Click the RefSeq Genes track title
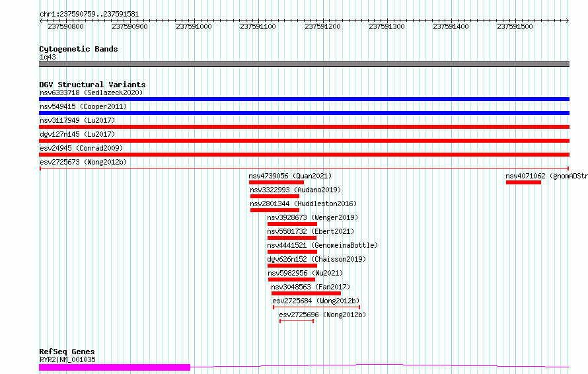The width and height of the screenshot is (588, 374). (67, 352)
